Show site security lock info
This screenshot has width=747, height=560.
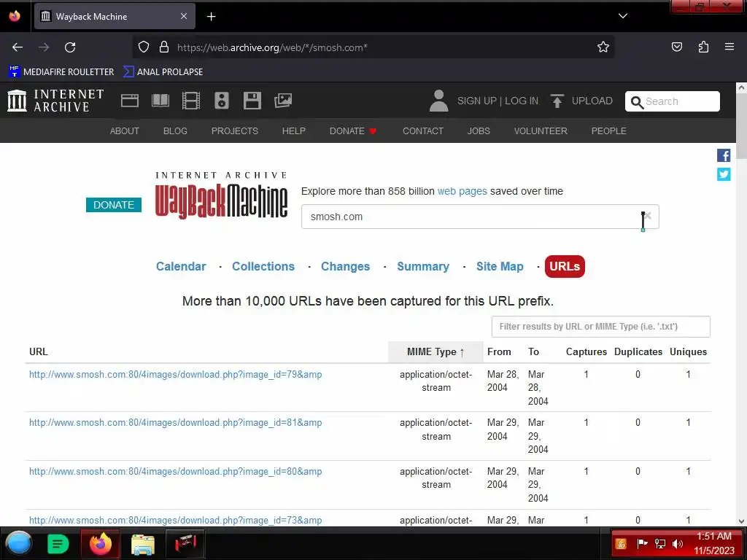pos(164,47)
